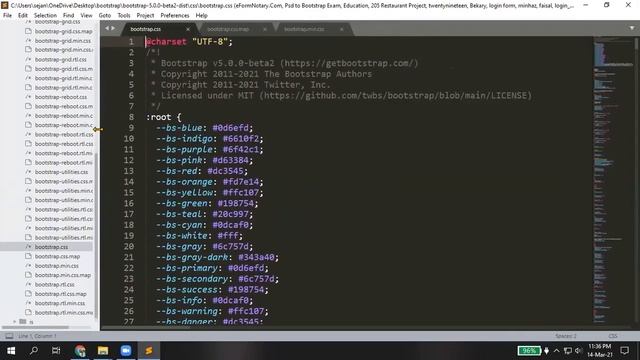Click the side bar toggle icon in status bar

pyautogui.click(x=9, y=336)
